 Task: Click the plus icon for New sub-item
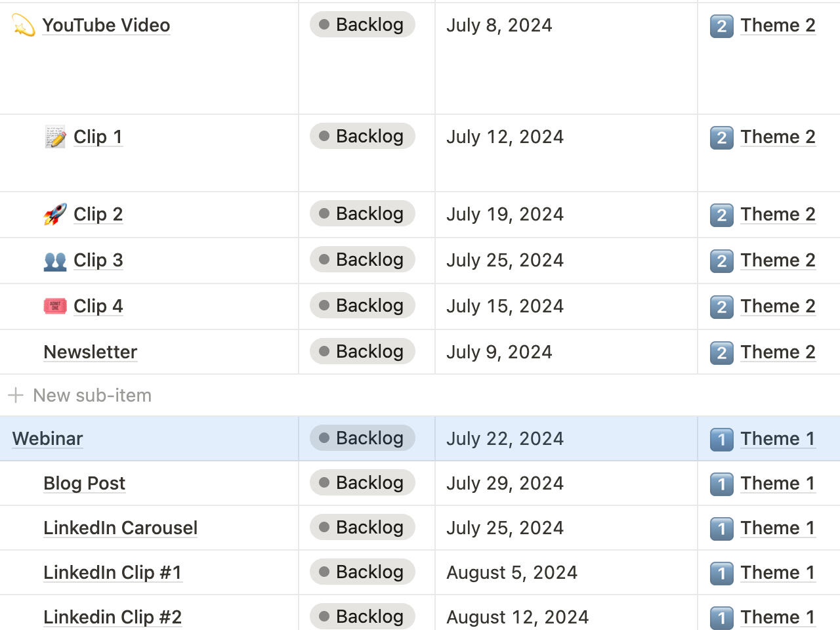click(16, 395)
